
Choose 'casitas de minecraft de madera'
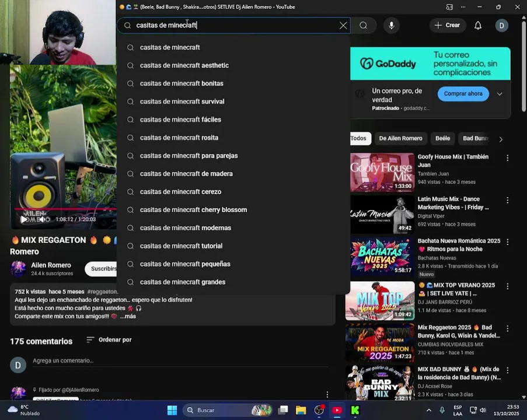[x=233, y=174]
